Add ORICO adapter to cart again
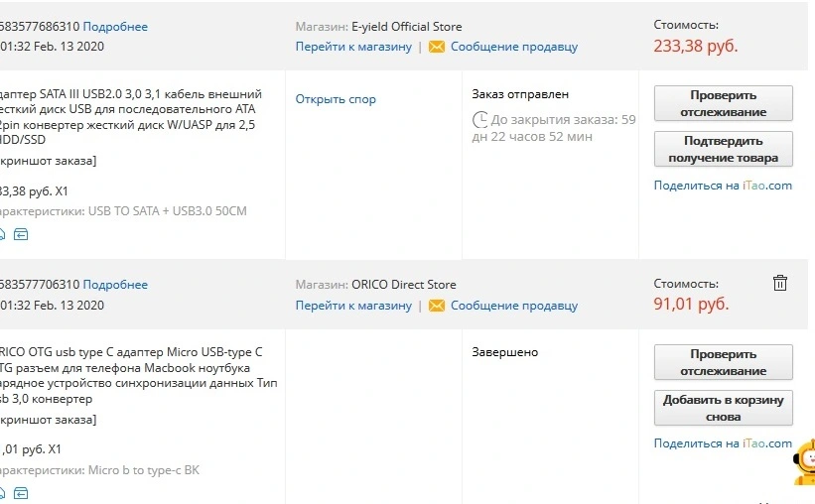The image size is (815, 504). click(723, 408)
